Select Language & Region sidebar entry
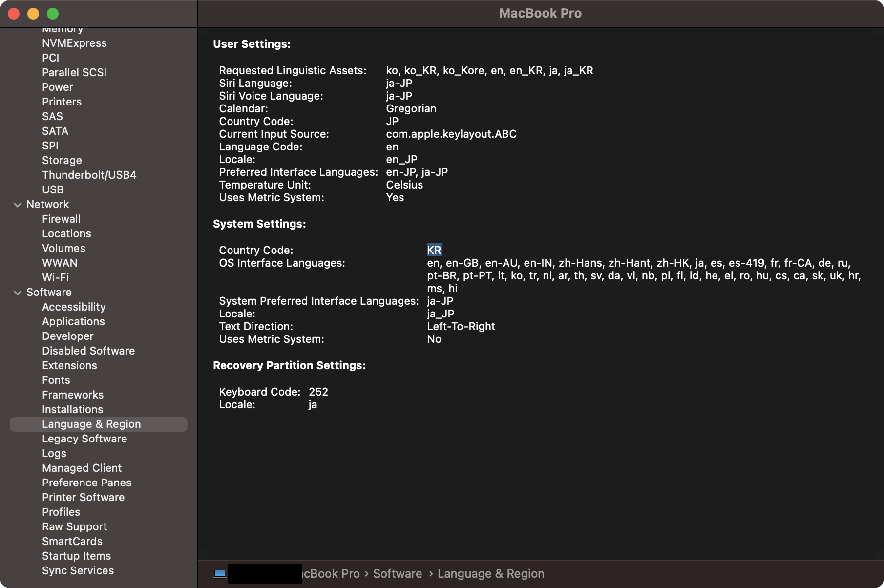This screenshot has width=884, height=588. click(98, 424)
